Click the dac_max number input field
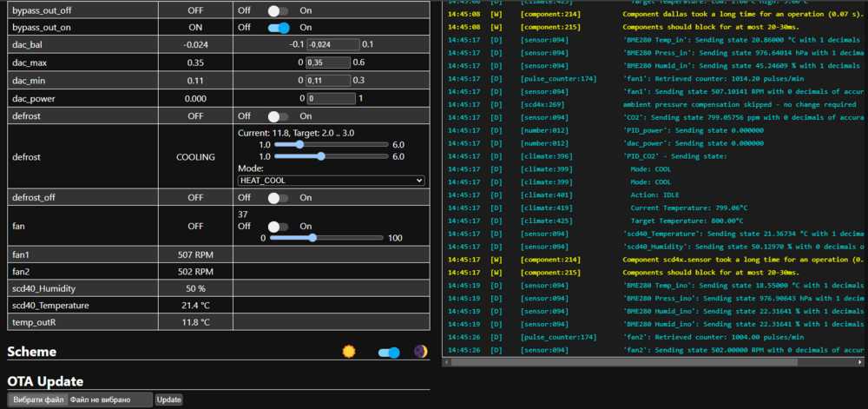 [x=328, y=63]
